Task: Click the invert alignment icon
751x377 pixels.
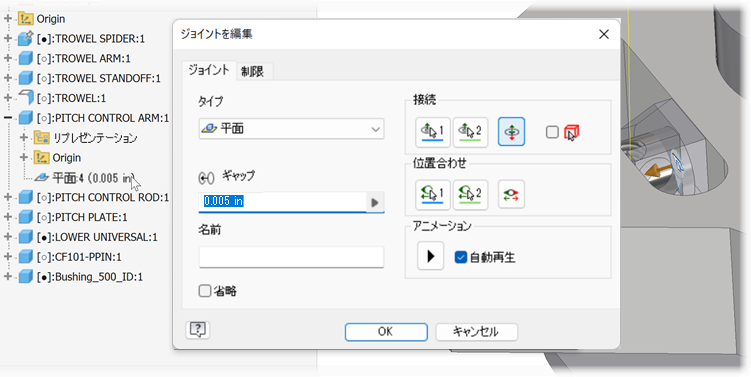Action: (x=511, y=194)
